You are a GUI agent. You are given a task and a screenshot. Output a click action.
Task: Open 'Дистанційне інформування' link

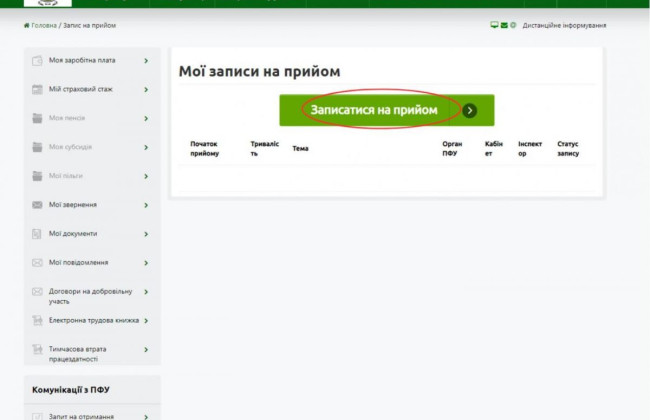point(564,25)
